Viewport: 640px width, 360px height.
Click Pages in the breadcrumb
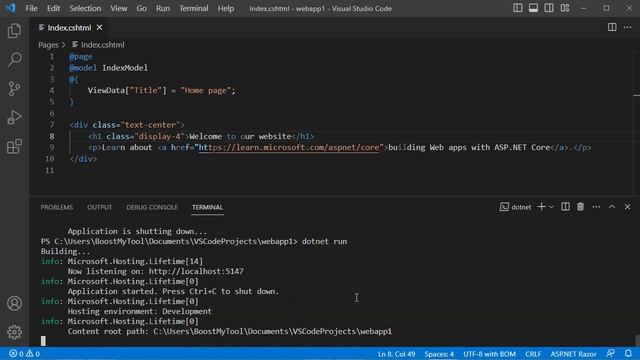48,45
